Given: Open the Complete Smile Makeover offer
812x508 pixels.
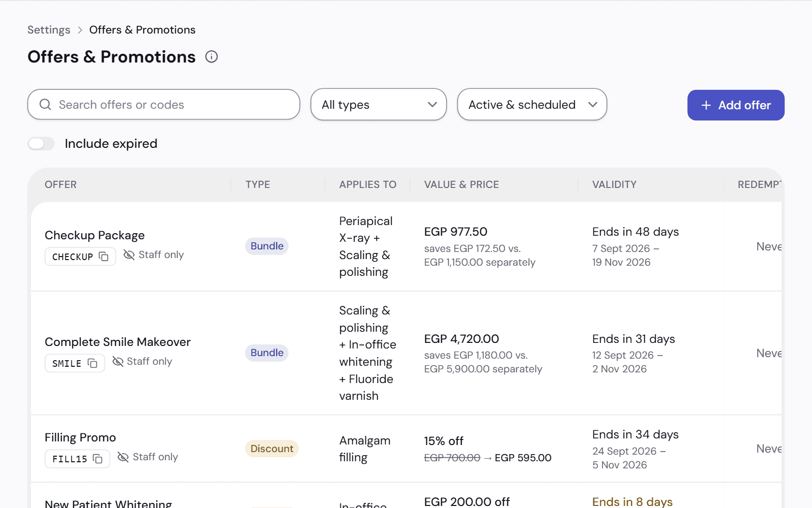Looking at the screenshot, I should pyautogui.click(x=118, y=342).
